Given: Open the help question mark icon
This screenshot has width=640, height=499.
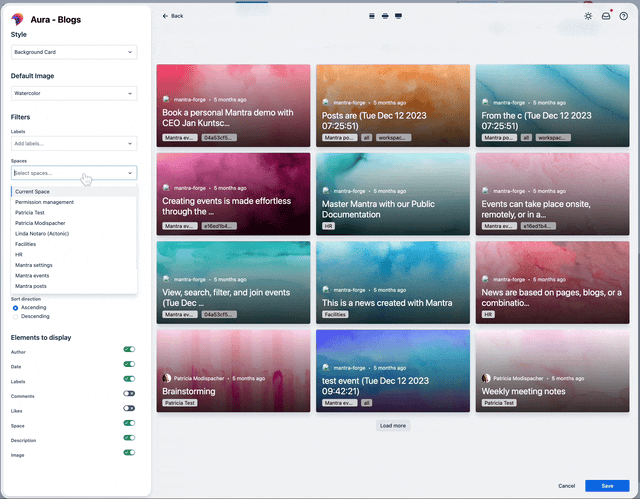Looking at the screenshot, I should click(x=624, y=16).
